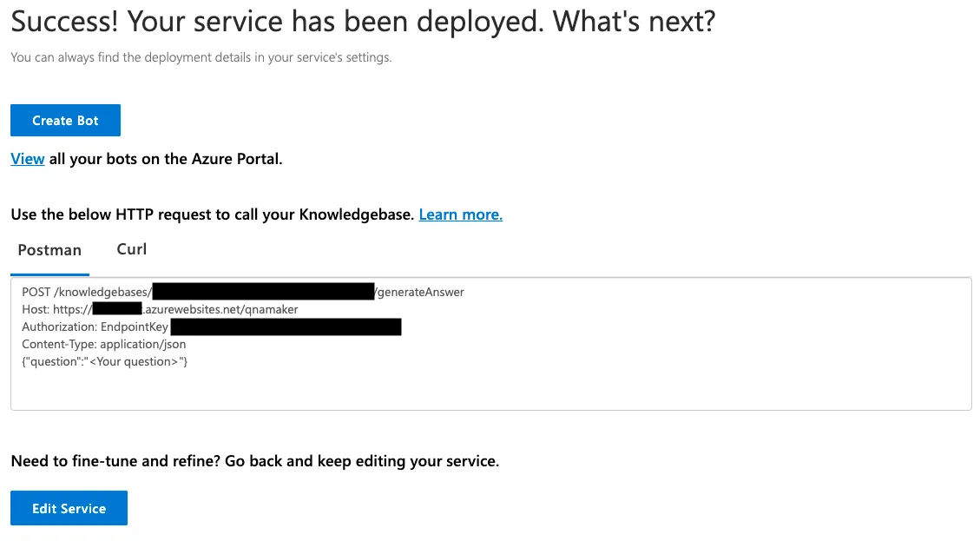Screen dimensions: 980x541
Task: Click the redacted knowledgebase ID block
Action: coord(263,292)
